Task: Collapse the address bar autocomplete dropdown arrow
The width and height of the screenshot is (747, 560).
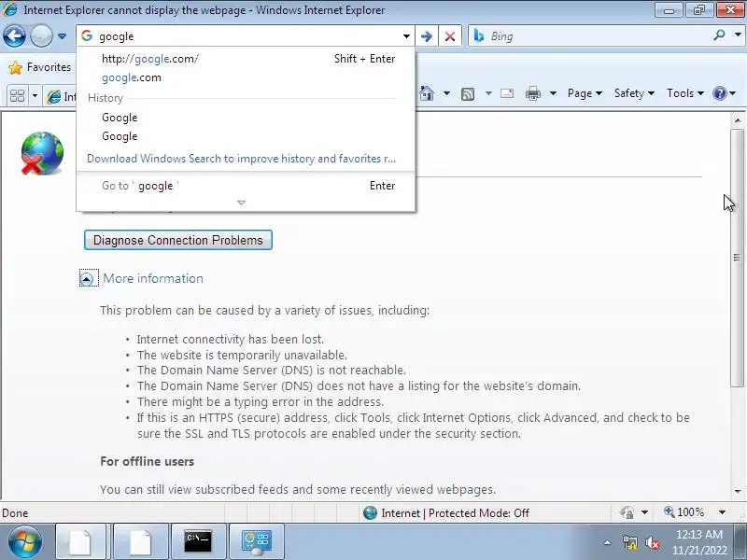Action: pos(406,36)
